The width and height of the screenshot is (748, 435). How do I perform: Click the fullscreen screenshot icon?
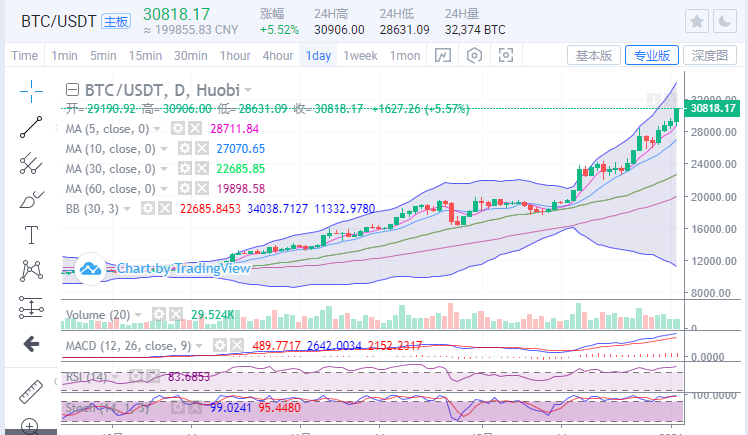(x=507, y=56)
